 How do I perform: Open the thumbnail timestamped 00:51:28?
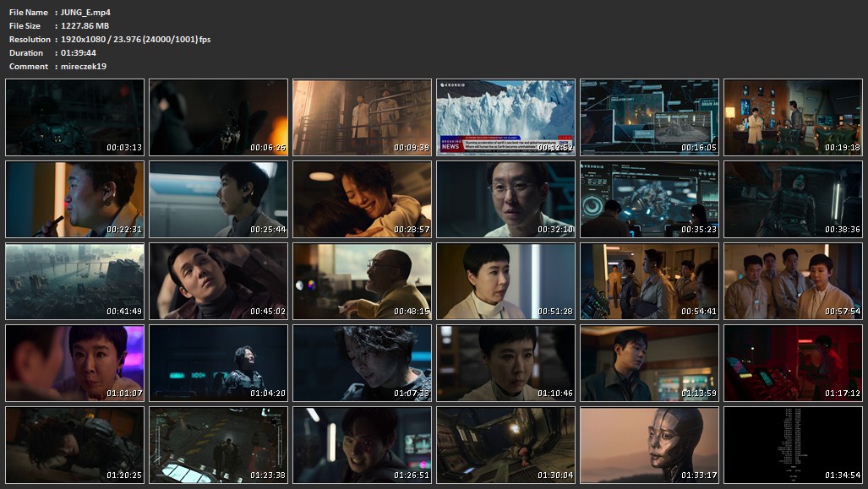coord(506,281)
